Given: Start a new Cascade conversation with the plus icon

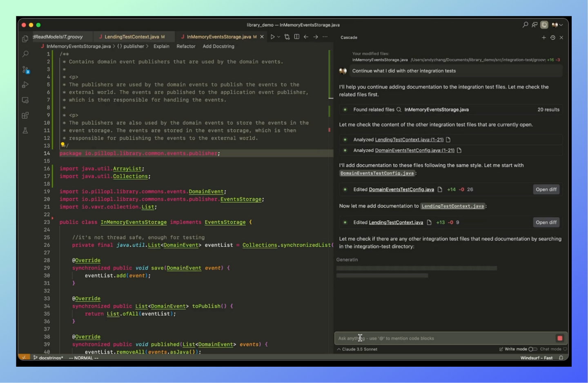Looking at the screenshot, I should click(x=543, y=37).
